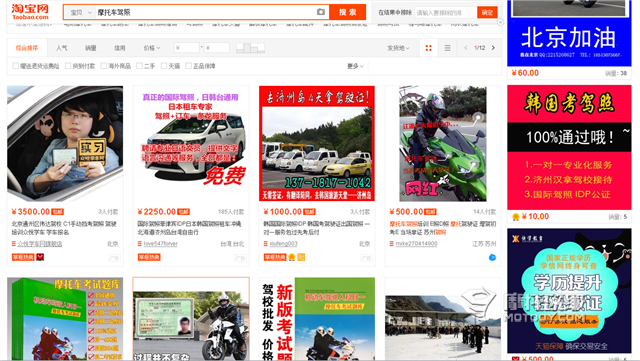Click the exclude-keywords input field

(x=446, y=13)
